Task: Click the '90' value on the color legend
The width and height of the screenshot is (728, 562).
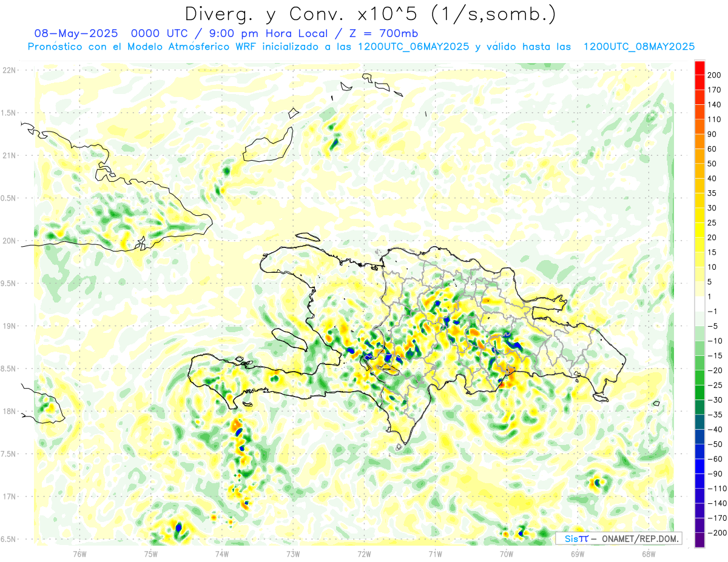Action: [713, 134]
